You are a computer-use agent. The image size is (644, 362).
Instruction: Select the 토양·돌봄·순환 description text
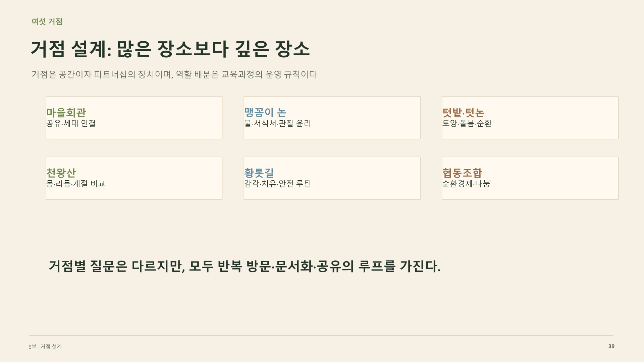point(467,123)
